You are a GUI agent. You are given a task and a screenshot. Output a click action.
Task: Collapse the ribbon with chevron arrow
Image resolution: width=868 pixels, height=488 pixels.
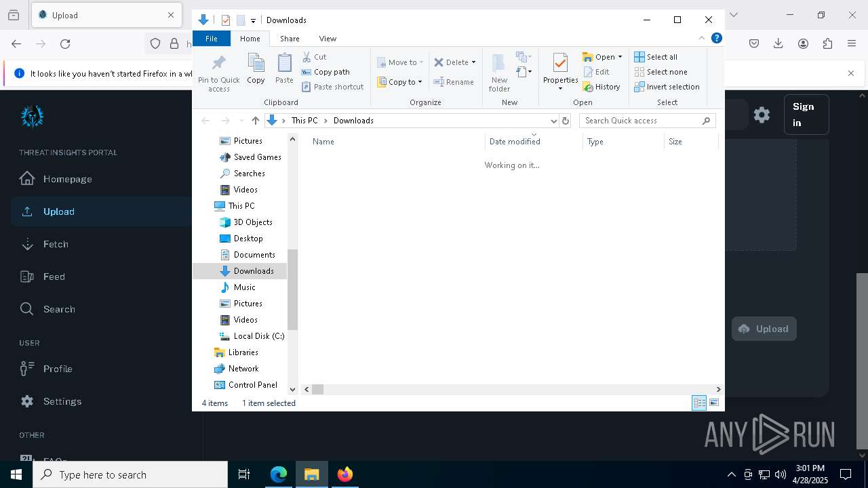point(702,38)
